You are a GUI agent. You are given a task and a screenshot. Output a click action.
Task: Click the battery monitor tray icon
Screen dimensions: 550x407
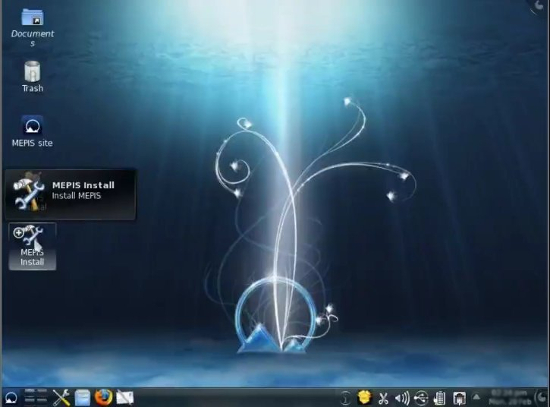pos(440,399)
